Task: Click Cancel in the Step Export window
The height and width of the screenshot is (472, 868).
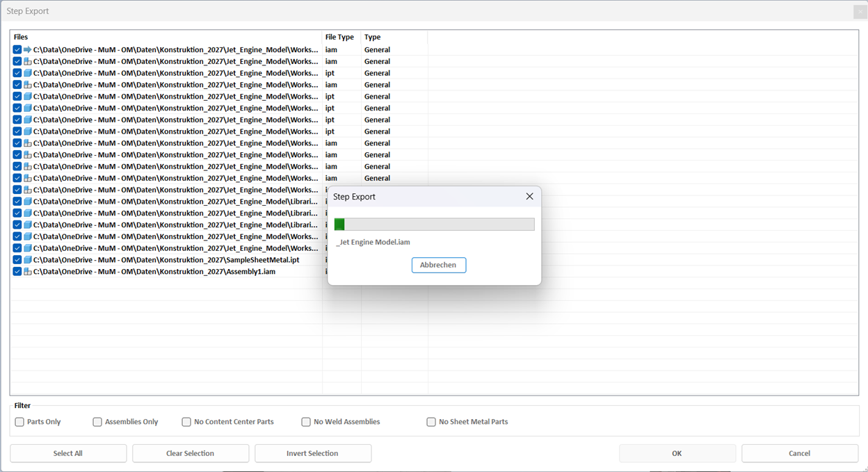Action: (x=800, y=453)
